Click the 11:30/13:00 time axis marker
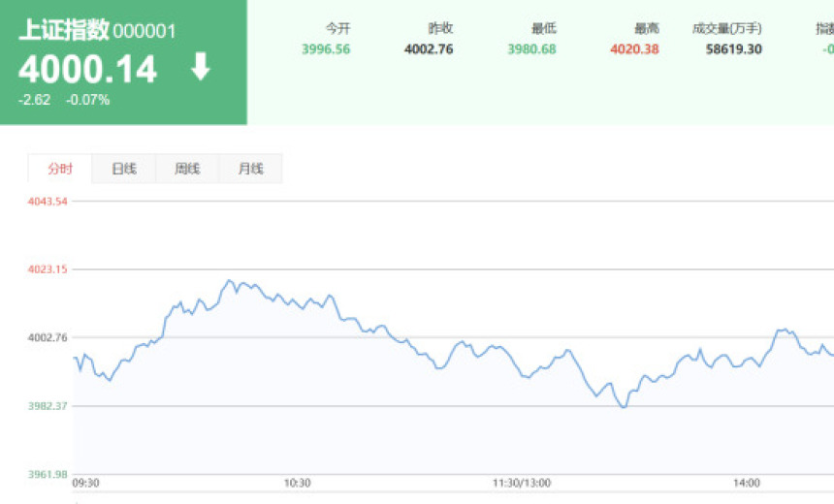Image resolution: width=834 pixels, height=504 pixels. click(522, 483)
